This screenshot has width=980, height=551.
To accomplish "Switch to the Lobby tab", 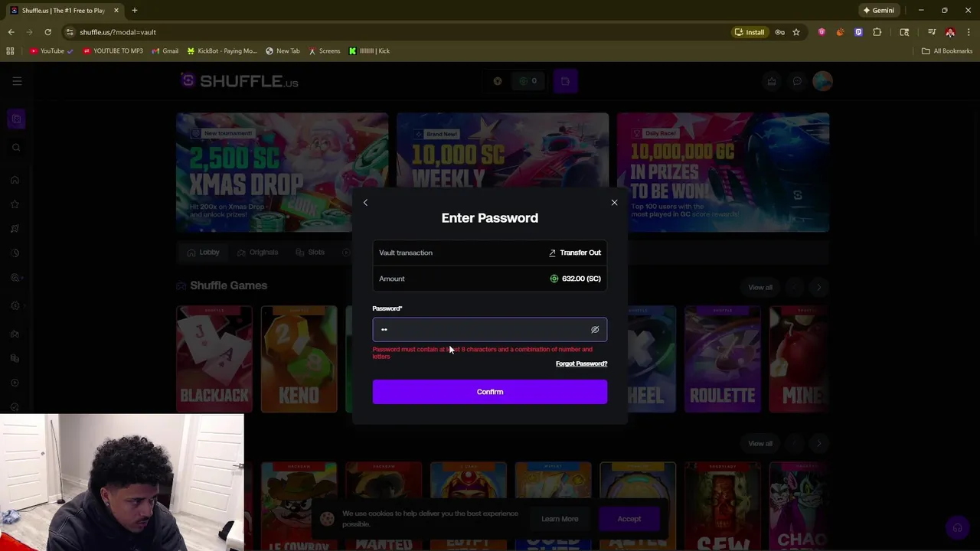I will pos(203,252).
